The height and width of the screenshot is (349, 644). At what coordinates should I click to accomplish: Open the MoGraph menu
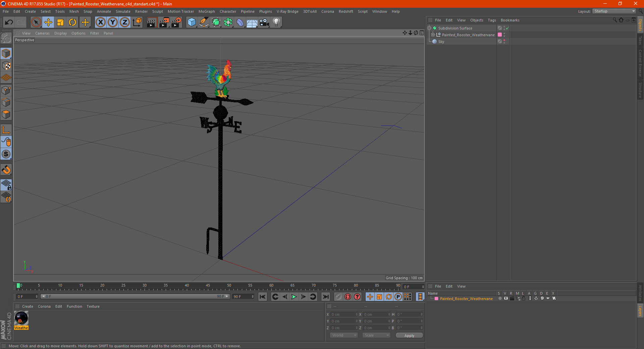[207, 11]
